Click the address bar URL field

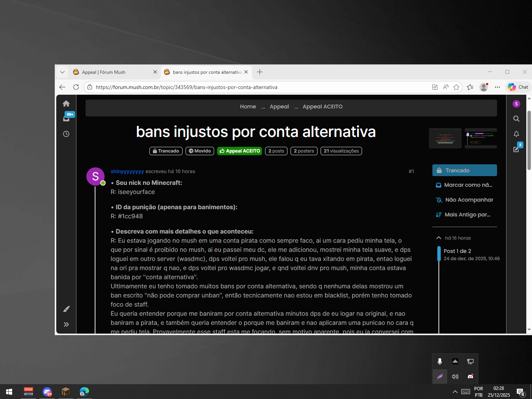(262, 87)
